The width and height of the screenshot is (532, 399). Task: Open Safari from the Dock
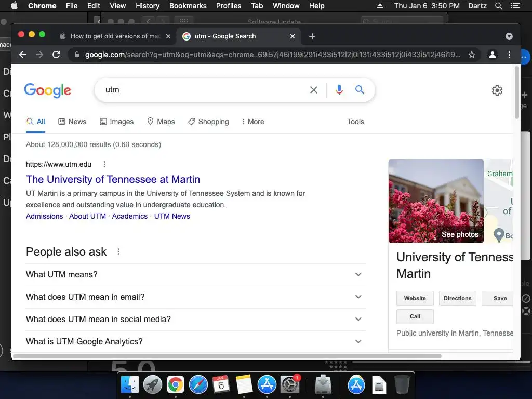pyautogui.click(x=198, y=385)
